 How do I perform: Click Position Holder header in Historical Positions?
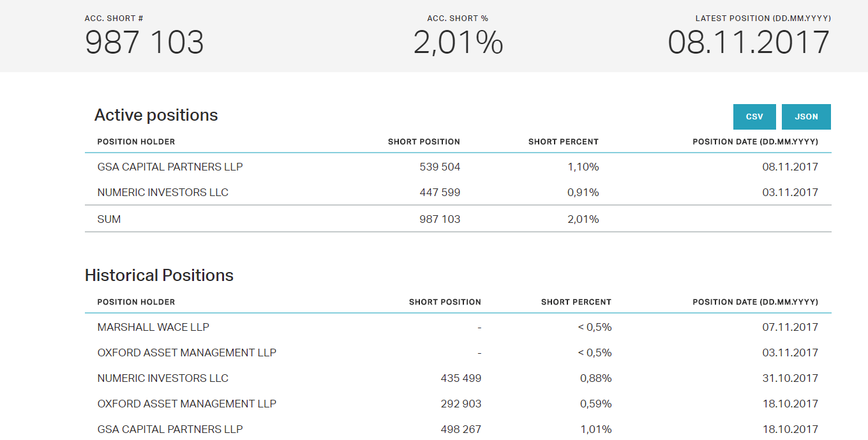point(136,302)
